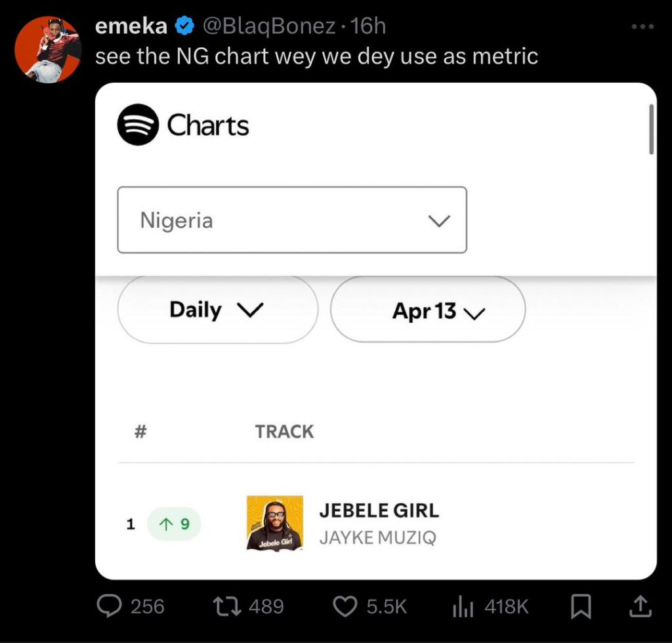Select the Jebele Girl album cover

point(275,523)
